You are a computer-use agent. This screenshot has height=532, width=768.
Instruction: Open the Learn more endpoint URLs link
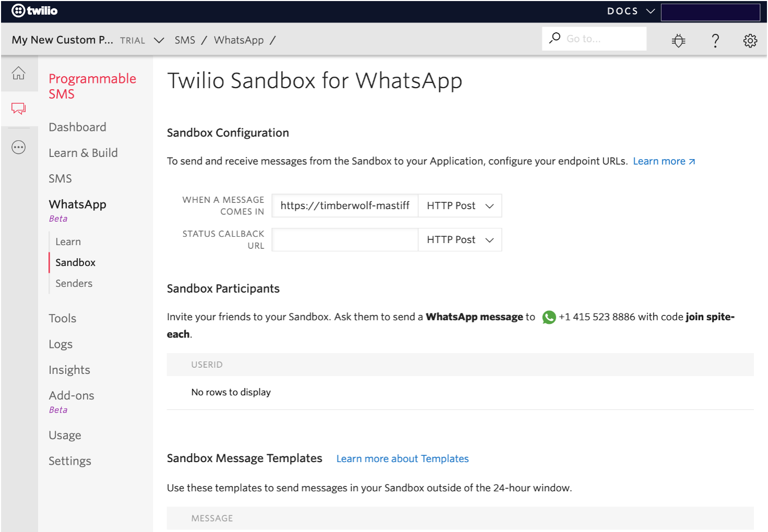659,161
